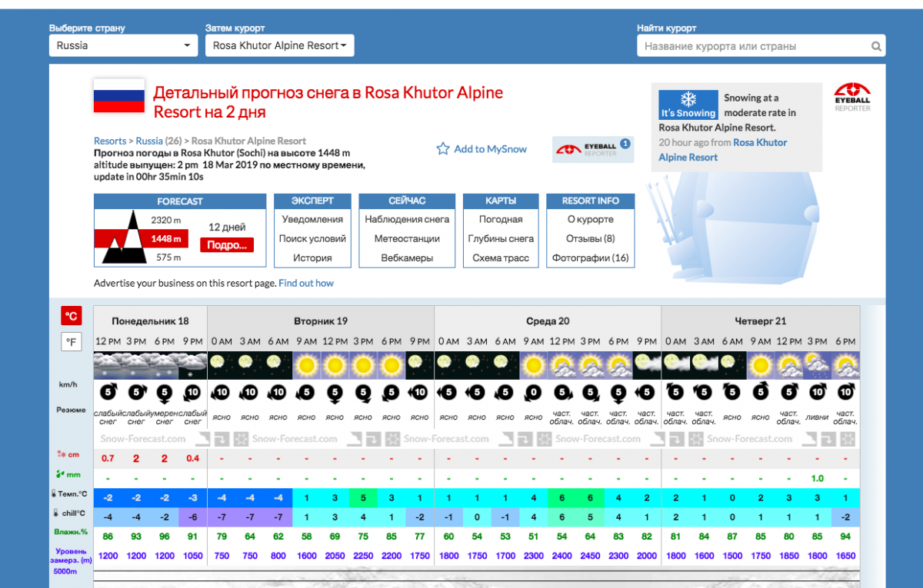Screen dimensions: 923x588
Task: Click the Вторник 19 day header
Action: tap(321, 321)
